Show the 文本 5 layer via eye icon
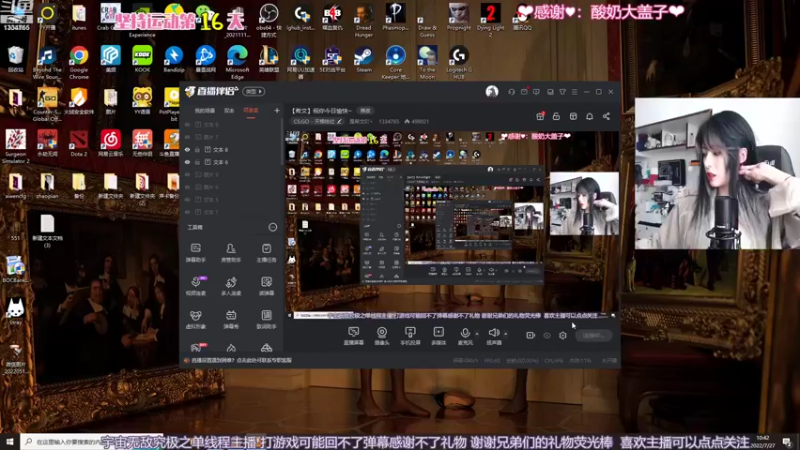The image size is (800, 450). click(x=187, y=199)
